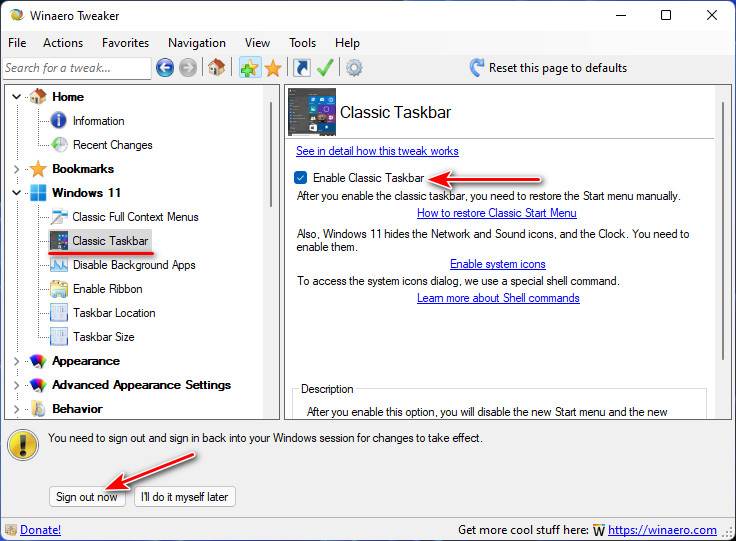Image resolution: width=736 pixels, height=541 pixels.
Task: Click the left tree panel scrollbar
Action: 271,155
